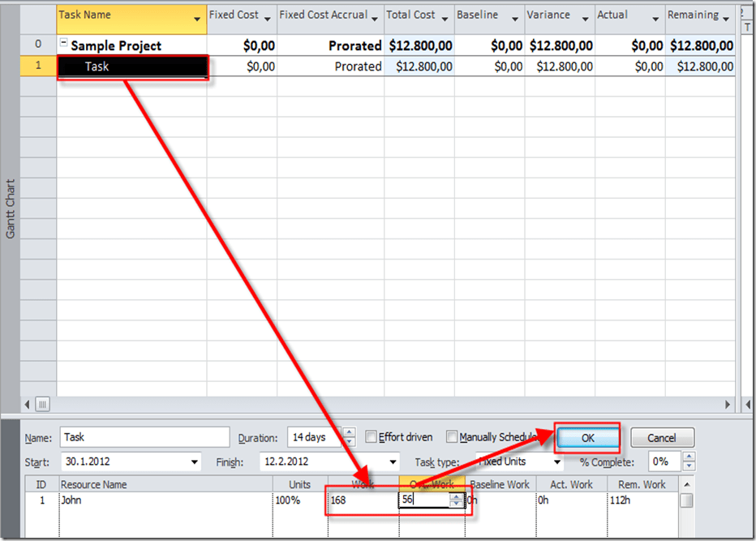The image size is (756, 541).
Task: Open the Task Name column filter arrow
Action: [197, 19]
